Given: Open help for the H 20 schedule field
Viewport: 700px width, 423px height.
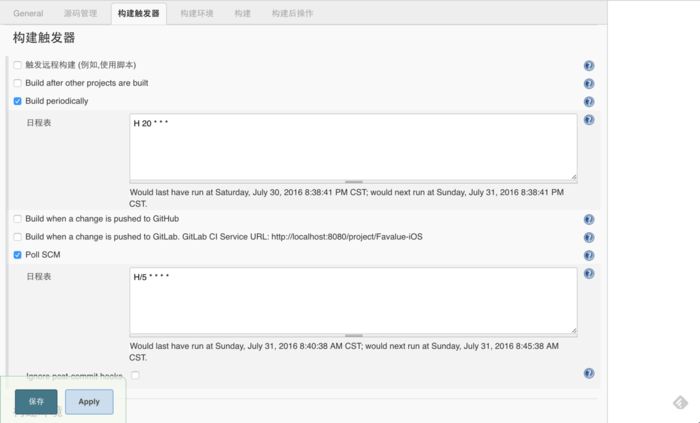Looking at the screenshot, I should [589, 120].
